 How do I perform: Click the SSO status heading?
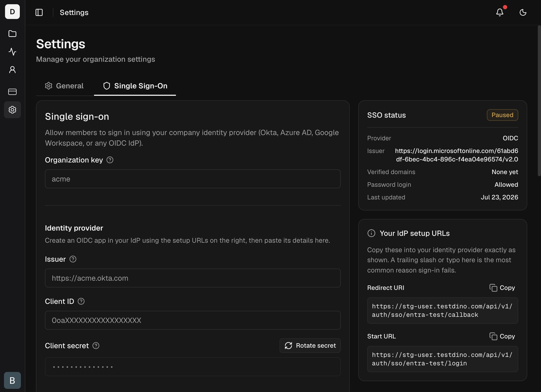(386, 115)
